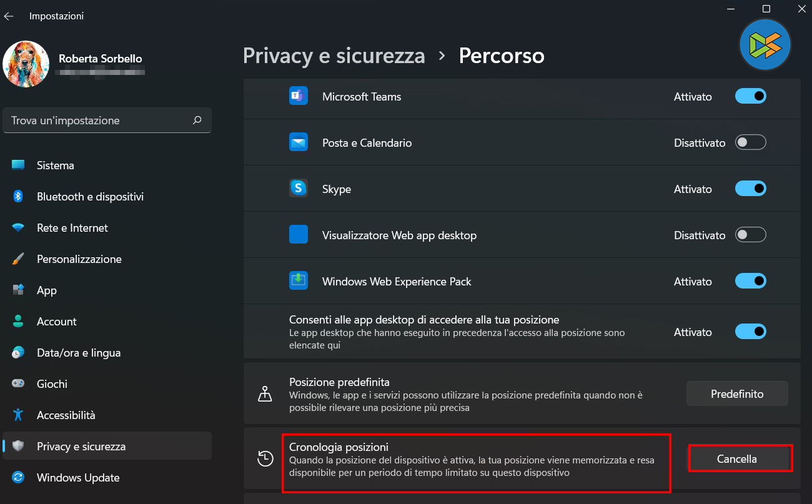Go to Windows Update section
The image size is (812, 504).
click(x=78, y=478)
